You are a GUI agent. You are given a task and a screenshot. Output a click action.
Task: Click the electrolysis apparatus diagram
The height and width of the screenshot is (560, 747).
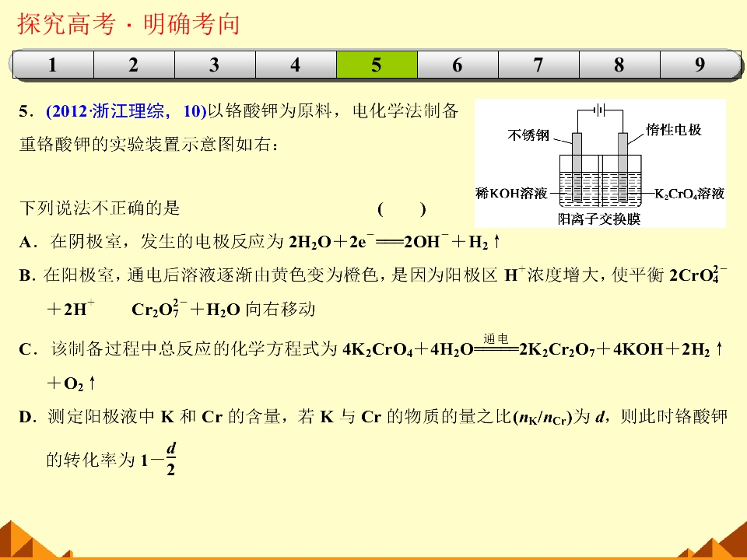(x=600, y=163)
